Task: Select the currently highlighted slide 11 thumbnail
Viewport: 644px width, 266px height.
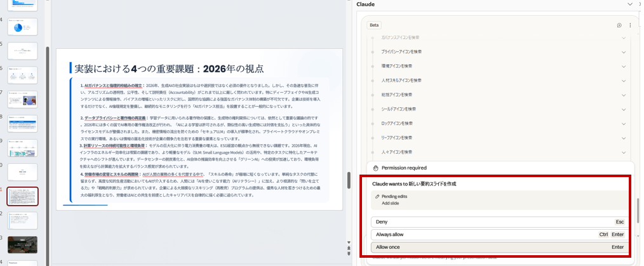Action: pos(22,196)
